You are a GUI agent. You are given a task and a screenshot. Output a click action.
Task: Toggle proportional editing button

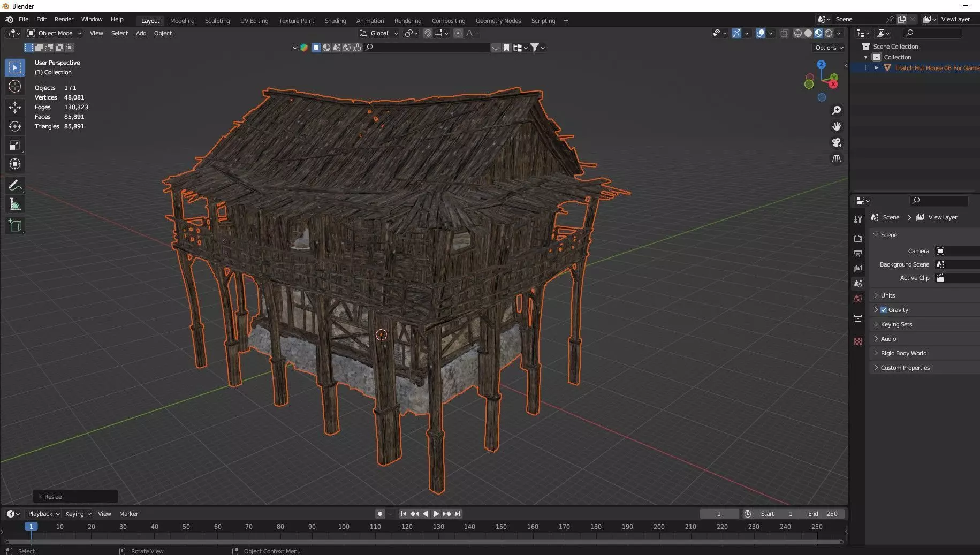click(458, 33)
